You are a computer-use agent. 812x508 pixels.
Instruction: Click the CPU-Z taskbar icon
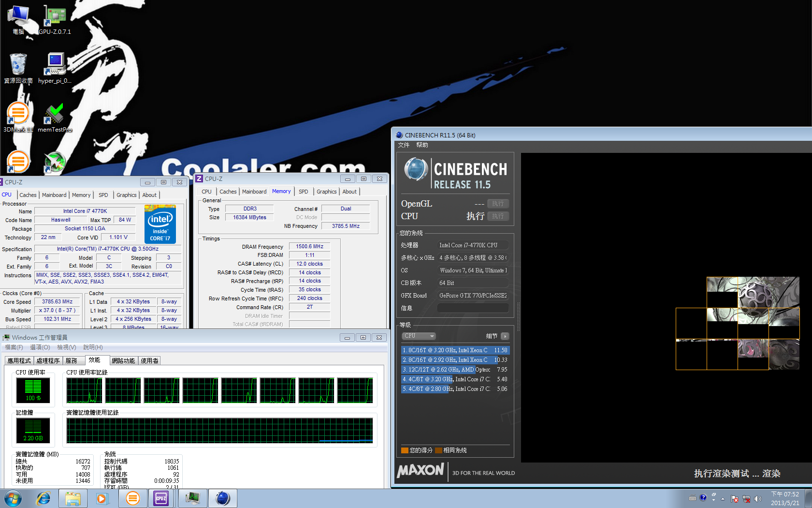click(x=161, y=498)
